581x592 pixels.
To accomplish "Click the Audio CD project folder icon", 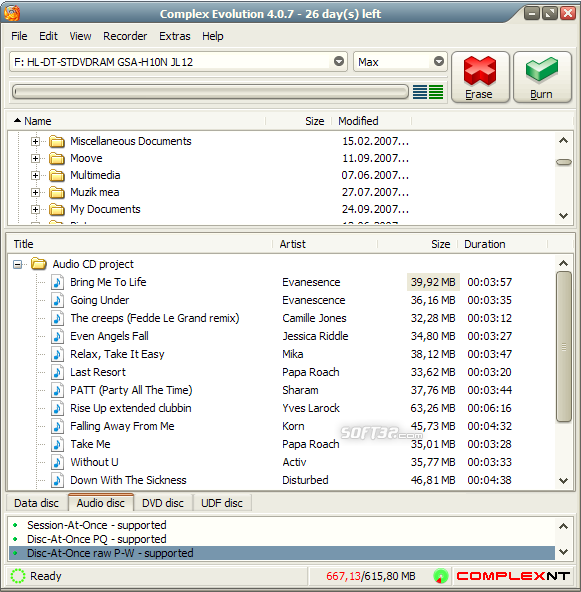I will click(39, 264).
